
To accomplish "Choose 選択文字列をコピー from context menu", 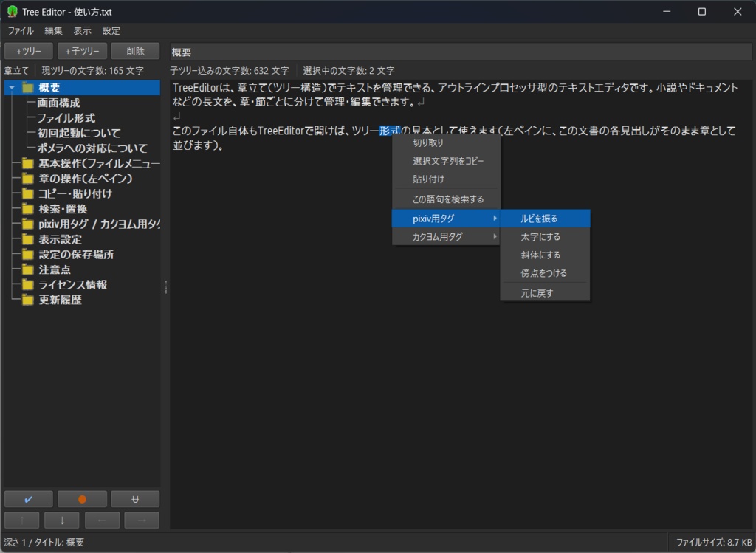I will click(446, 161).
